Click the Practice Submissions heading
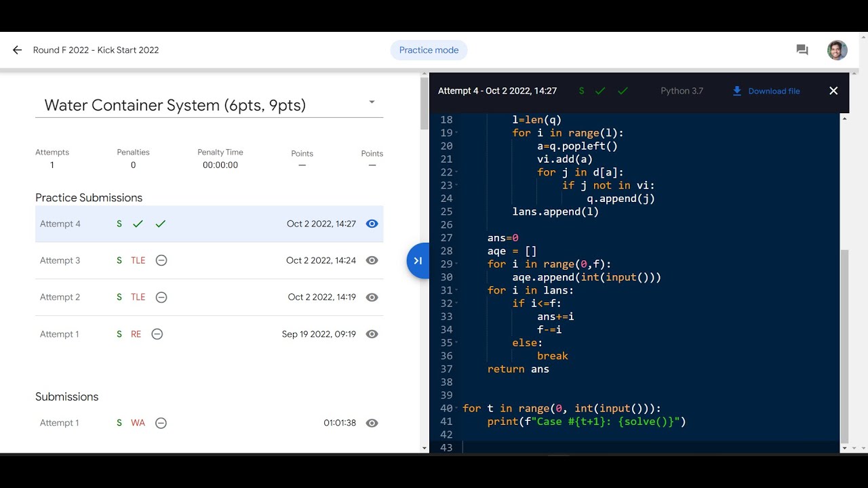The height and width of the screenshot is (488, 868). pyautogui.click(x=89, y=198)
